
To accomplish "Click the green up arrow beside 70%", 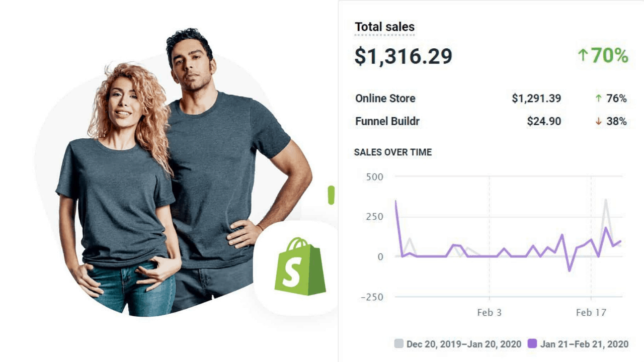I will (x=583, y=55).
